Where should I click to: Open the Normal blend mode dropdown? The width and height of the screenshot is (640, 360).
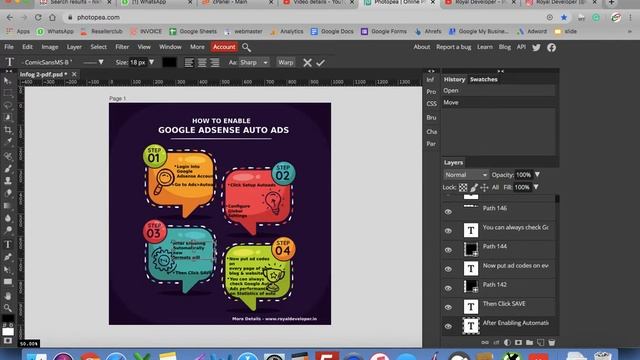coord(466,175)
